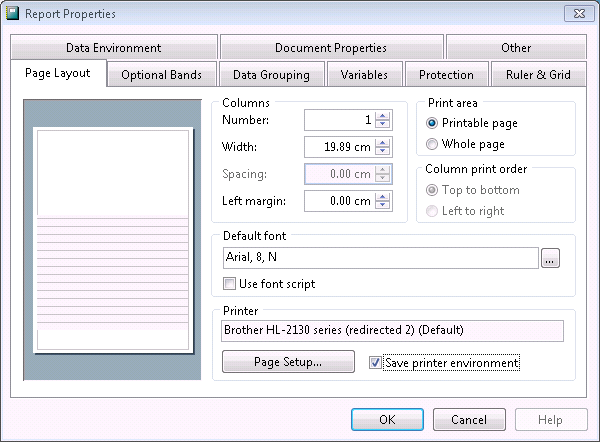Switch to the Protection tab
The width and height of the screenshot is (600, 442).
447,75
